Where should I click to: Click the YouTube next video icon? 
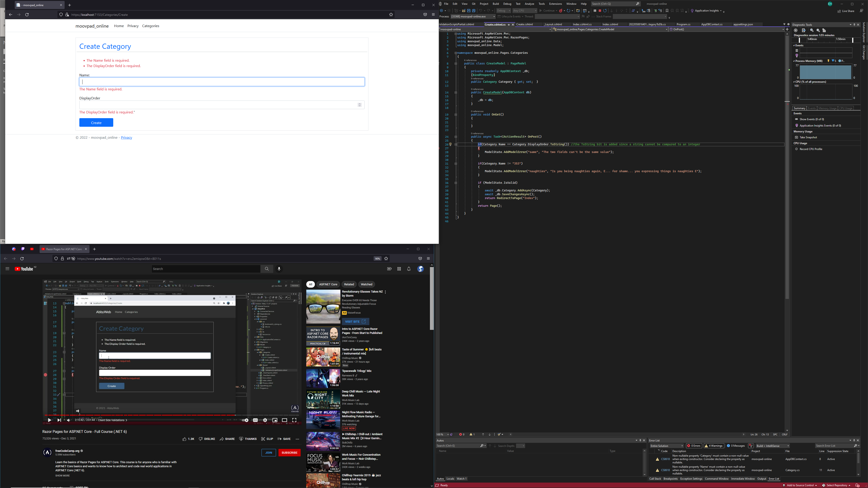59,420
